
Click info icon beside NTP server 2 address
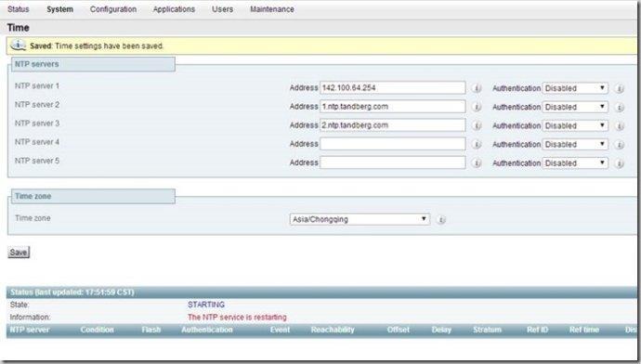click(477, 107)
